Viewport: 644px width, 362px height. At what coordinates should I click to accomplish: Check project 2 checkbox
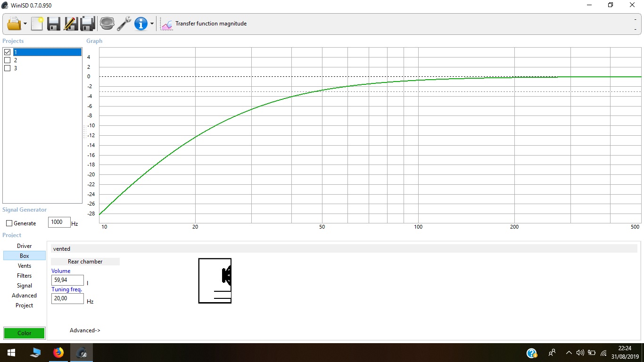7,60
